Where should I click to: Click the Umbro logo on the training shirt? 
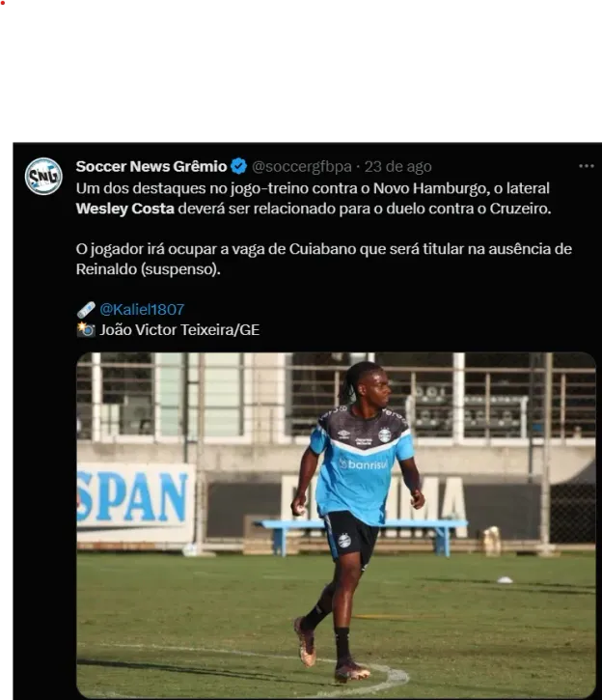coord(343,434)
